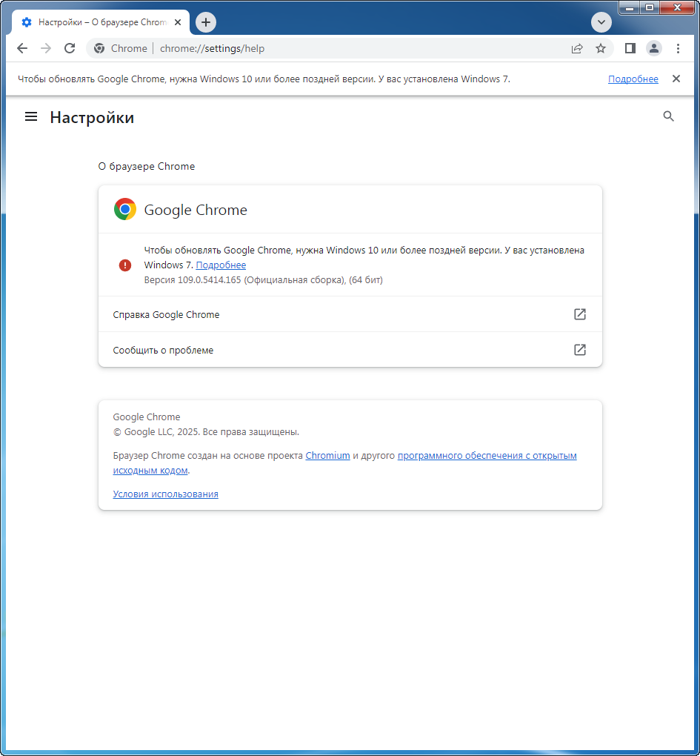This screenshot has height=756, width=700.
Task: Open Сообщить о проблеме row
Action: (350, 350)
